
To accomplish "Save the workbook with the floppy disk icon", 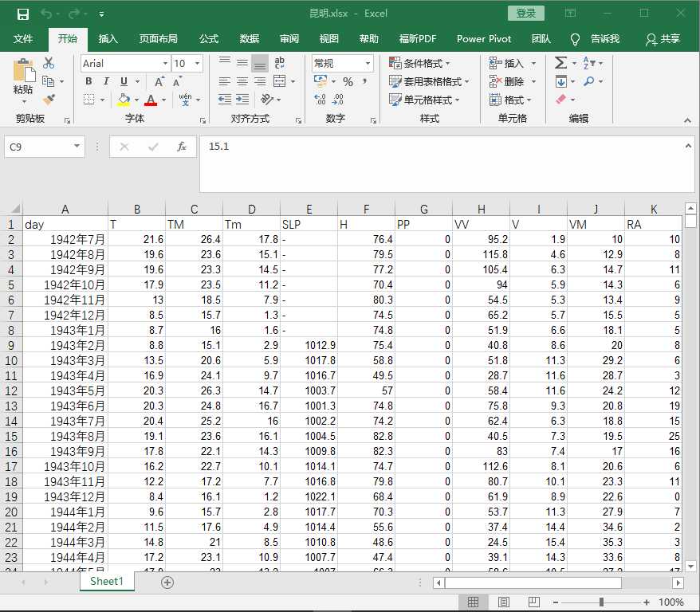I will click(x=23, y=14).
